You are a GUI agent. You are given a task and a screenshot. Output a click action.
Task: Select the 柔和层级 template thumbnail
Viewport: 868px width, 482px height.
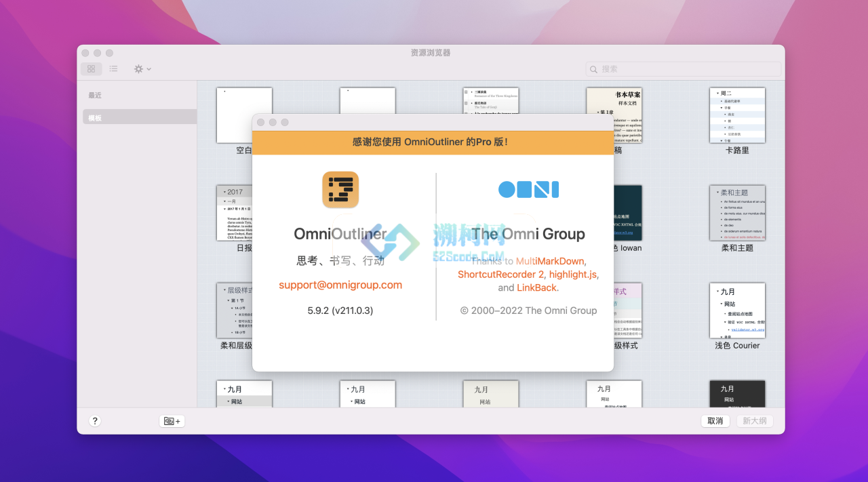[234, 310]
